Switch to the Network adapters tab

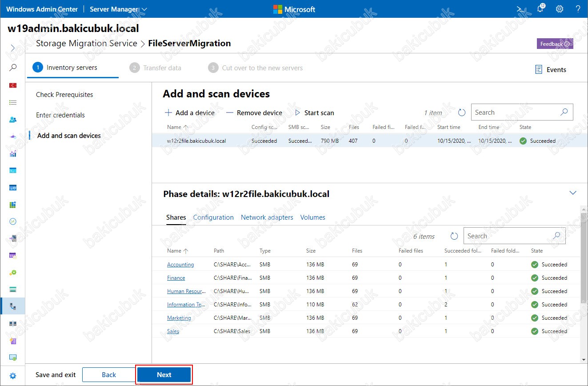(267, 217)
